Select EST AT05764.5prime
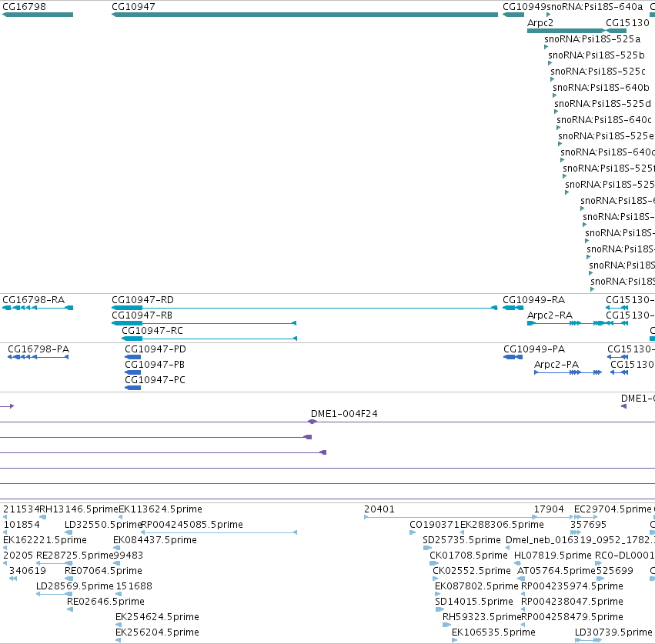 (x=556, y=571)
